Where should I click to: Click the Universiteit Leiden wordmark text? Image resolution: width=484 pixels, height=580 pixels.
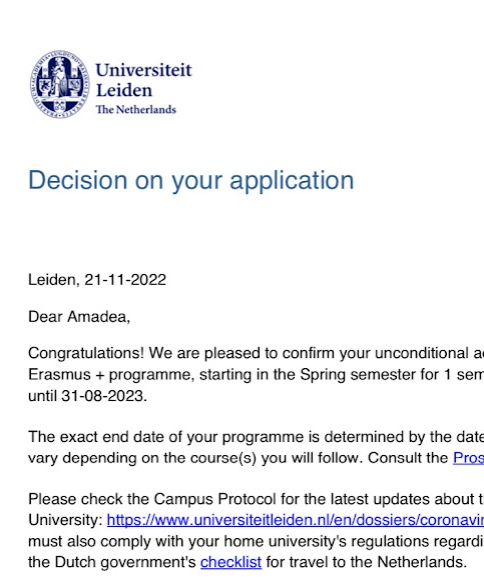click(x=144, y=80)
